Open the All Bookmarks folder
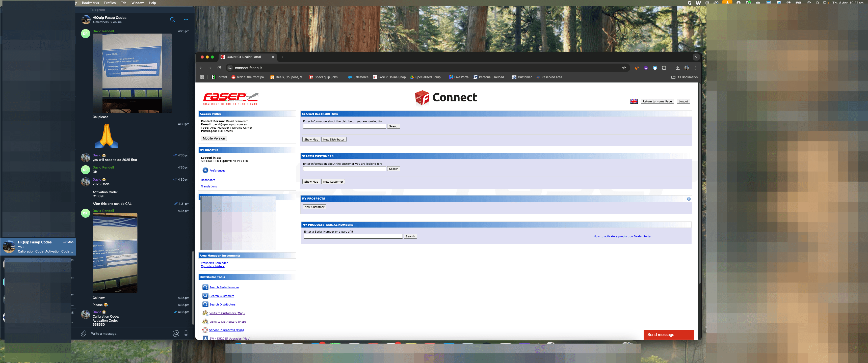Screen dimensions: 868x363 click(684, 77)
